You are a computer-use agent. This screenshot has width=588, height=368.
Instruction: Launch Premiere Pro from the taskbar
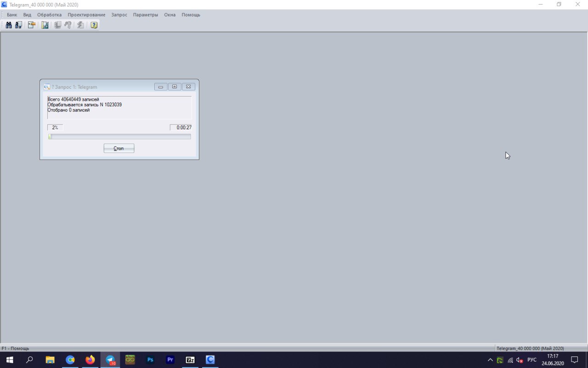(x=170, y=360)
